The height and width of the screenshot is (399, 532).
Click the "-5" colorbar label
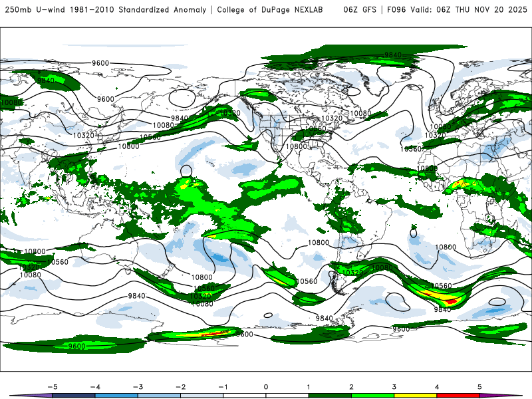[53, 387]
